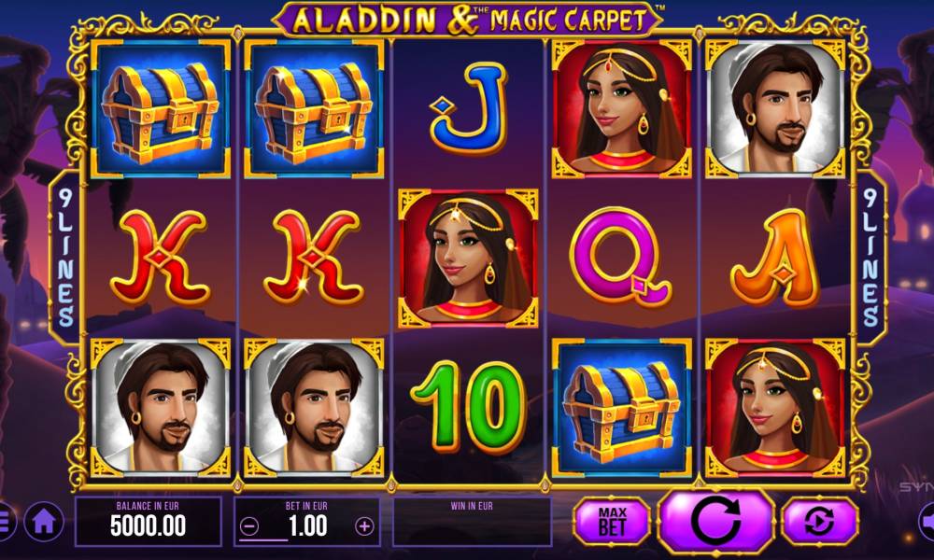Click the left 9 LINES indicator
This screenshot has height=560, width=934.
[65, 258]
